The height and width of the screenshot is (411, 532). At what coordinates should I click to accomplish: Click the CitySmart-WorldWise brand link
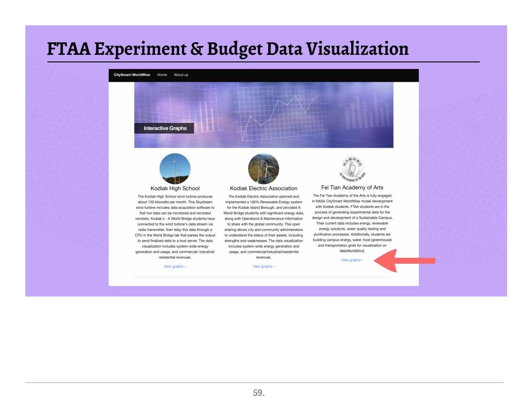tap(132, 75)
